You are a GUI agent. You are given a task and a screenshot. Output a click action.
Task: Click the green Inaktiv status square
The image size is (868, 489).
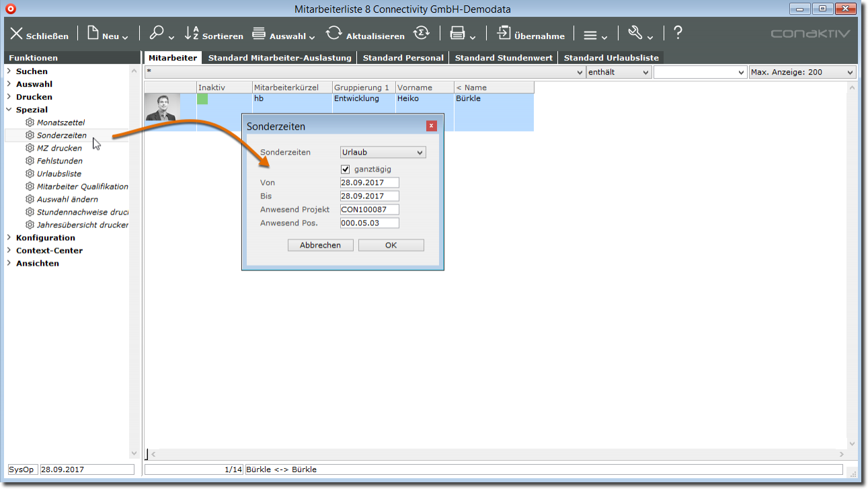(202, 99)
